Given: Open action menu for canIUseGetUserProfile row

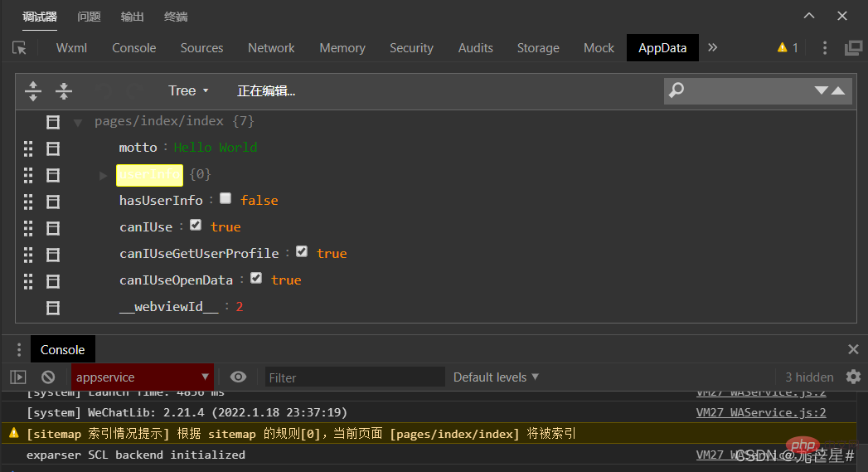Looking at the screenshot, I should [53, 255].
